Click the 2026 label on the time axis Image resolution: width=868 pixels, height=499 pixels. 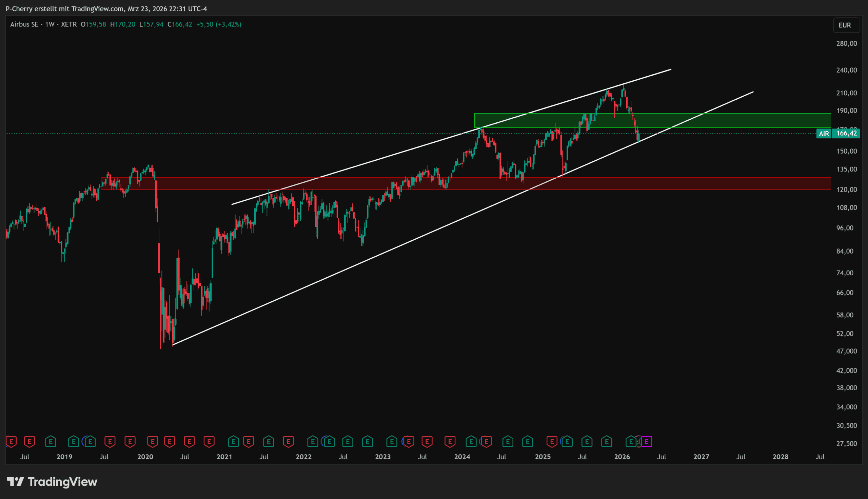pos(622,457)
